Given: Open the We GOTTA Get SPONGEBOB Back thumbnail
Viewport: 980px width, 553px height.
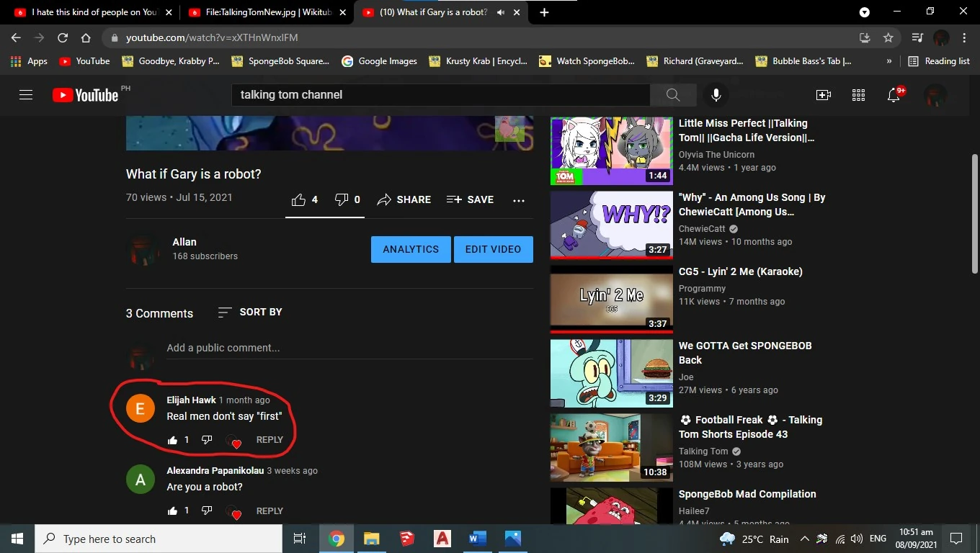Looking at the screenshot, I should (x=610, y=373).
